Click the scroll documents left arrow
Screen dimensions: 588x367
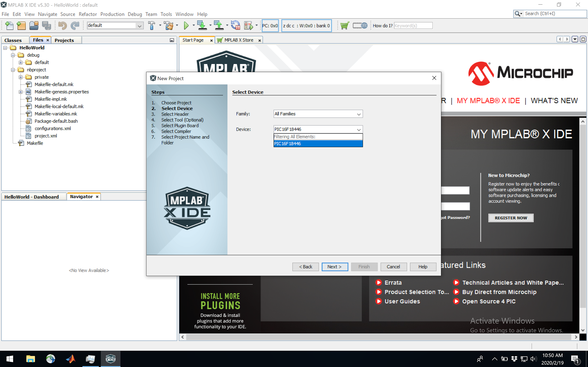[x=560, y=39]
